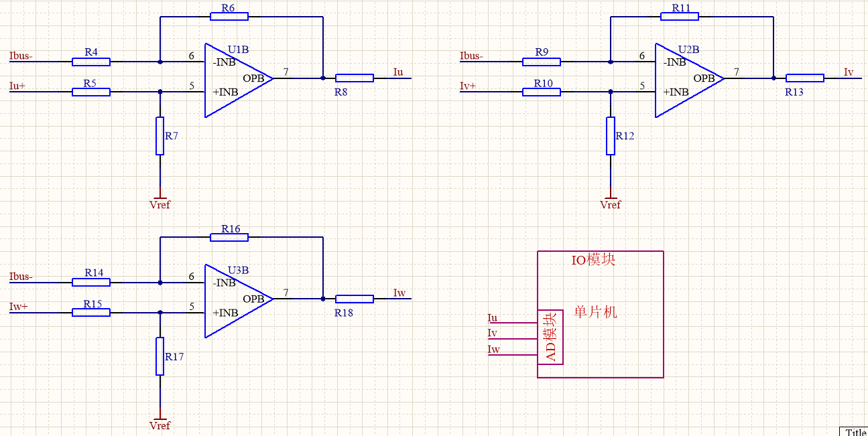Select vertical resistor R7
The width and height of the screenshot is (868, 436).
click(x=160, y=136)
